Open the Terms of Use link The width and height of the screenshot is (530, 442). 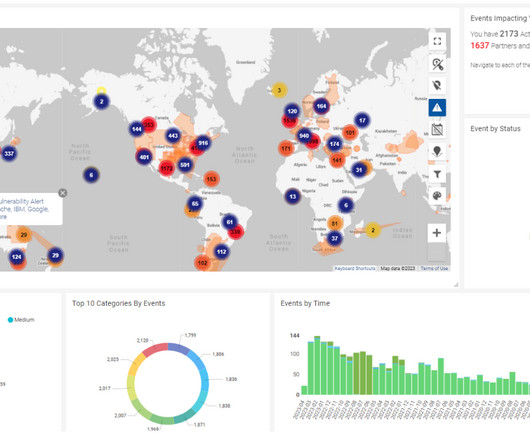click(434, 268)
